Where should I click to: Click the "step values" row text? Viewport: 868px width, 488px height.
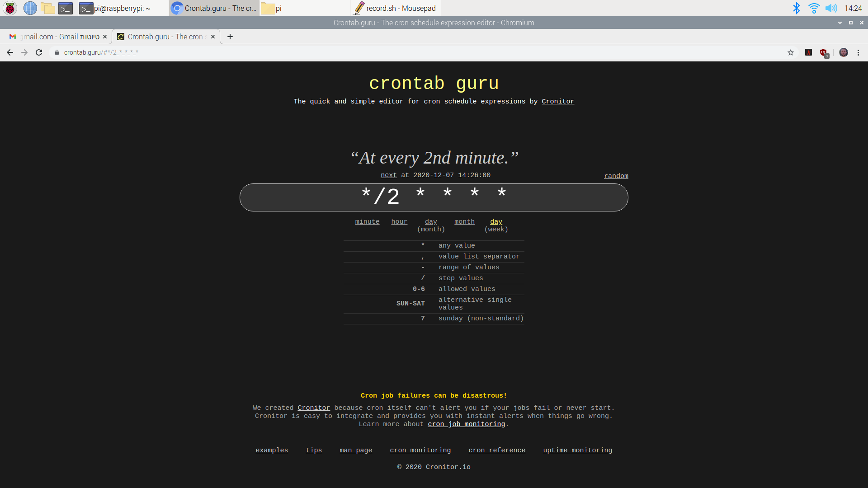(x=461, y=278)
